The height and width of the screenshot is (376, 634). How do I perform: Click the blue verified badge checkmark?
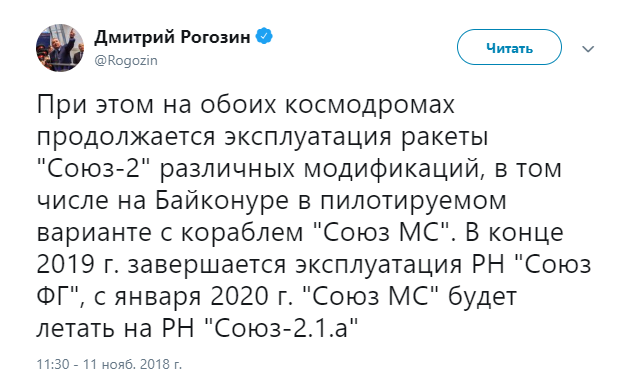[264, 36]
